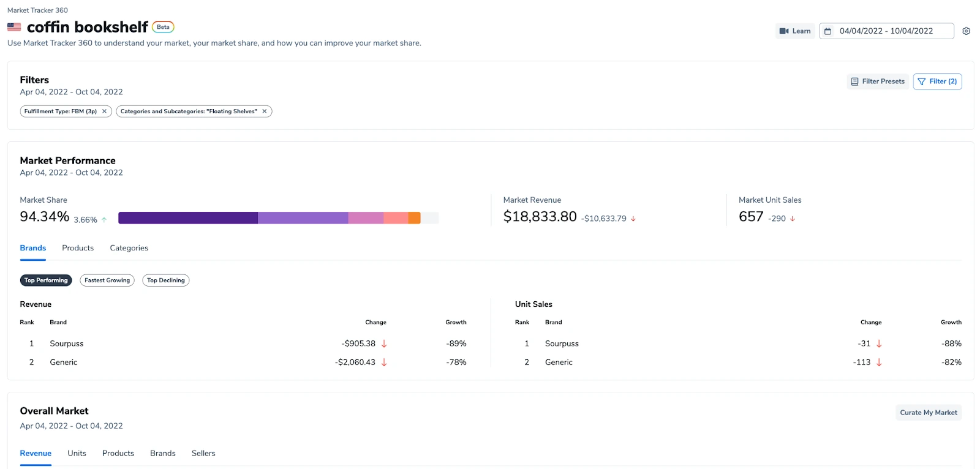Screen dimensions: 980x469
Task: Switch to the Categories tab
Action: point(129,248)
